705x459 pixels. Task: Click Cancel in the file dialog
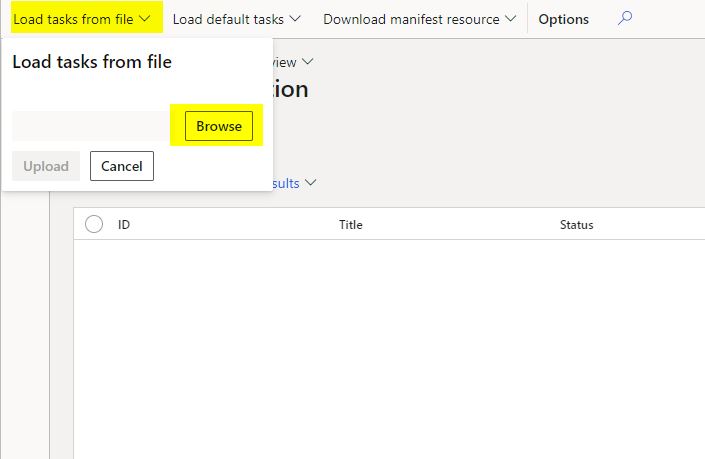point(122,166)
